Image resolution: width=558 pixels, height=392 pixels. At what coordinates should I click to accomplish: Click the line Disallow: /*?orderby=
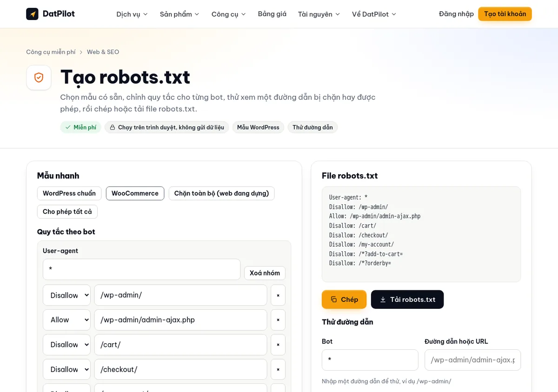click(x=360, y=263)
